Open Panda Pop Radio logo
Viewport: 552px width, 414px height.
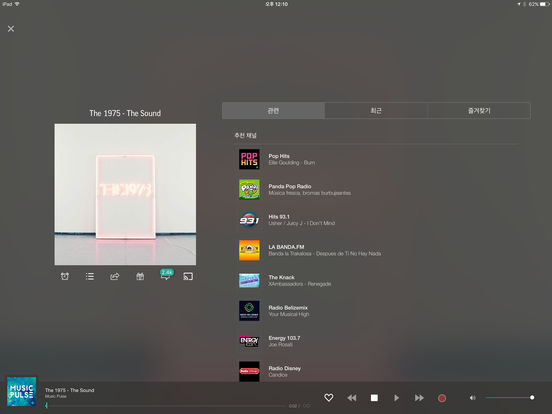coord(249,189)
